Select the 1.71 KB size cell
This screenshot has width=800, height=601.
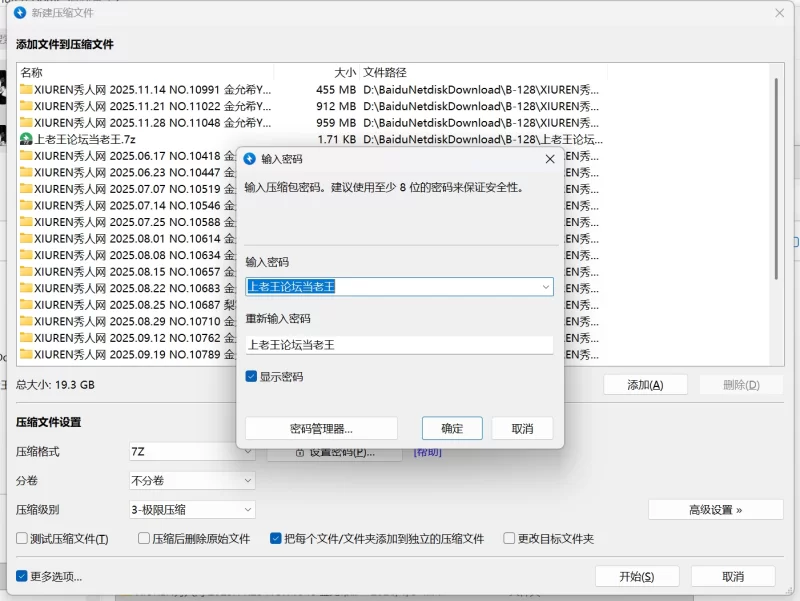coord(337,139)
